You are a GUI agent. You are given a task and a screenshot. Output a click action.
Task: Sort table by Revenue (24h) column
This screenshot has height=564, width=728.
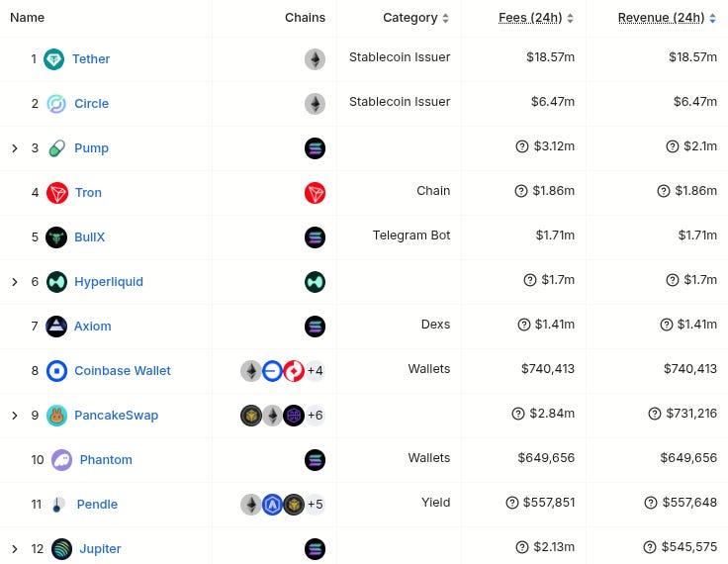click(667, 18)
